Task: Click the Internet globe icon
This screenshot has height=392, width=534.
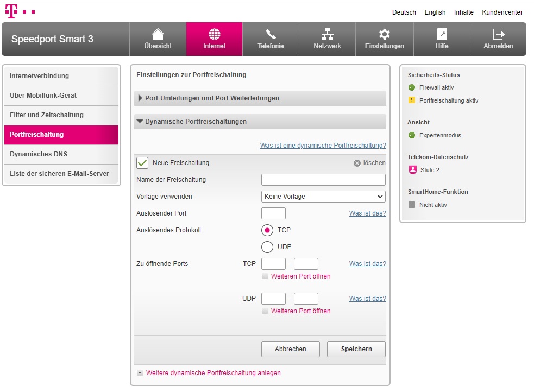Action: (214, 34)
